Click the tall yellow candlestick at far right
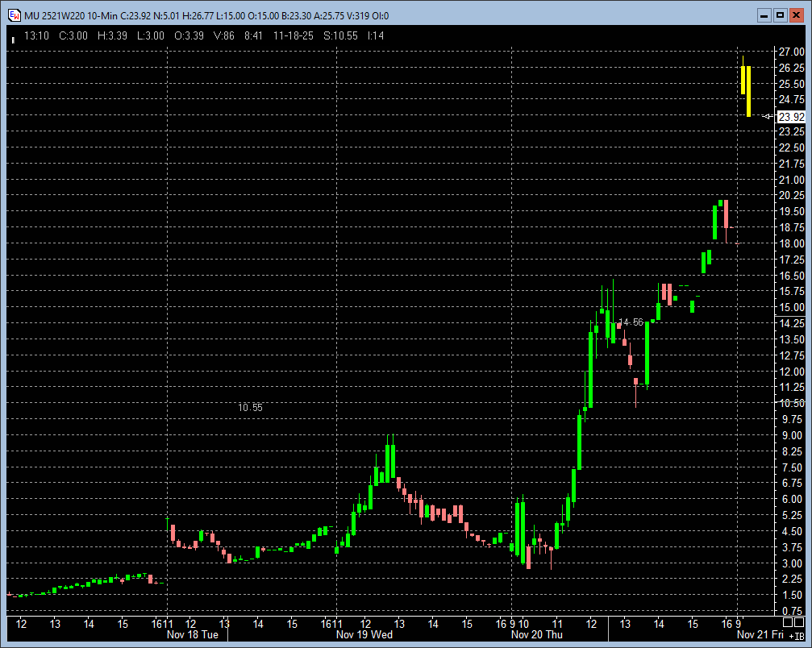This screenshot has width=812, height=648. coord(749,90)
